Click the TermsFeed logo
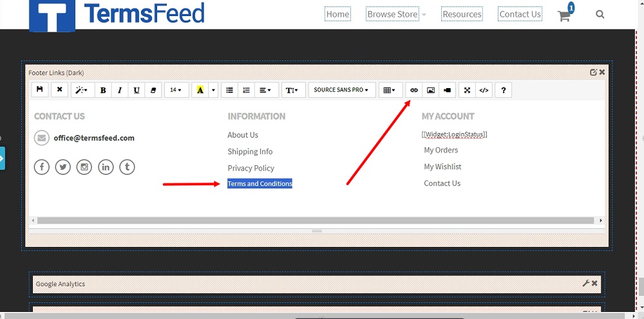The height and width of the screenshot is (319, 644). pos(117,15)
